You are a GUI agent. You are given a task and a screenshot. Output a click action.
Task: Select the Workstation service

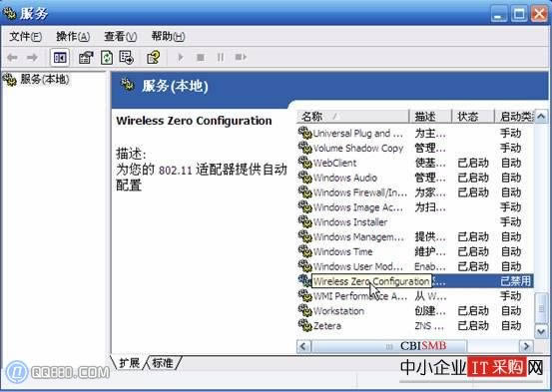(415, 311)
